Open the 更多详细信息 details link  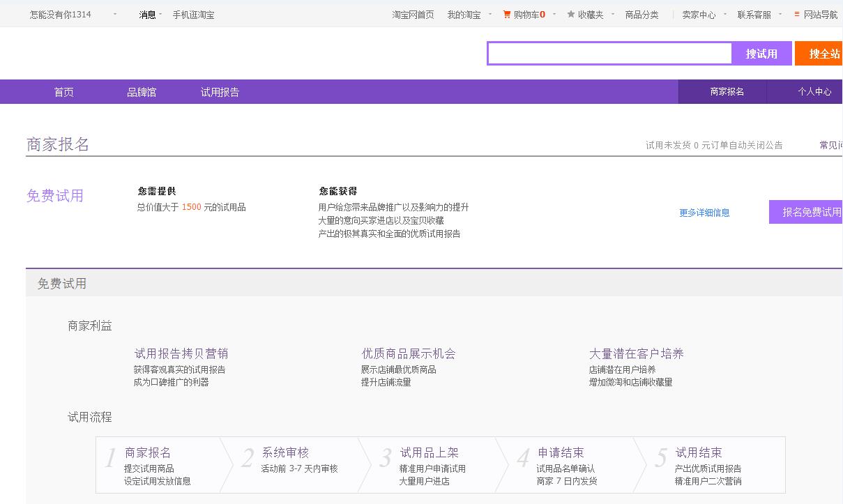click(x=703, y=213)
